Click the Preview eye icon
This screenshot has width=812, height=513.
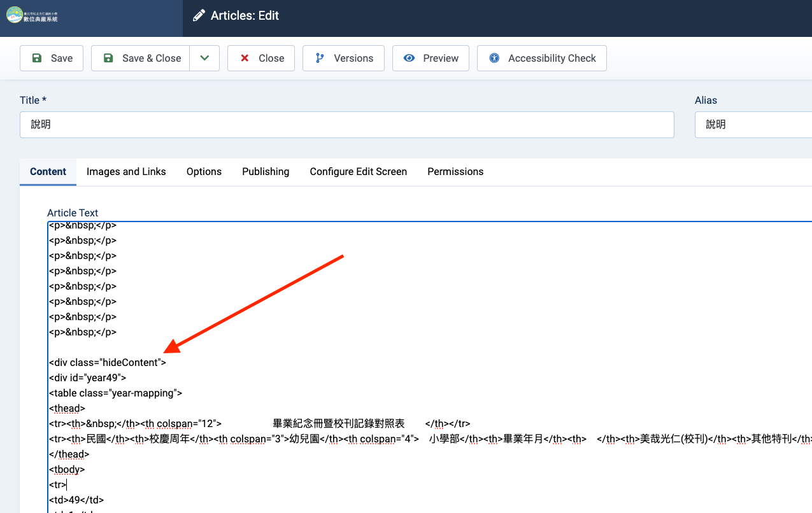pos(410,58)
